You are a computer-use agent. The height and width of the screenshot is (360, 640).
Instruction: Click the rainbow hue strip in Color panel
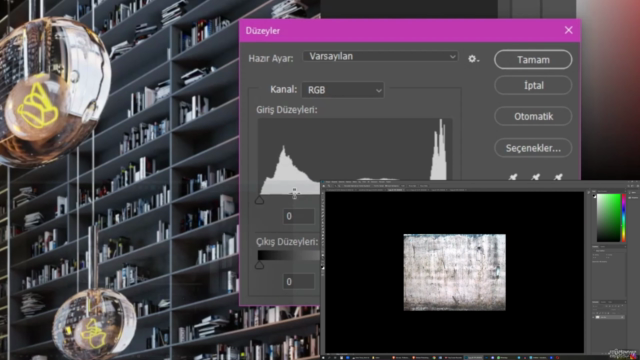tap(623, 218)
